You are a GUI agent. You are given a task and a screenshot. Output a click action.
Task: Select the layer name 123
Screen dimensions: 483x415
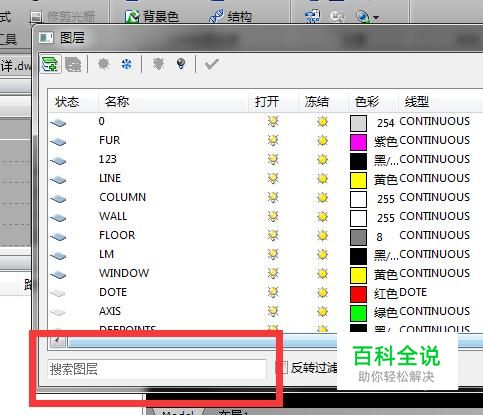coord(108,159)
